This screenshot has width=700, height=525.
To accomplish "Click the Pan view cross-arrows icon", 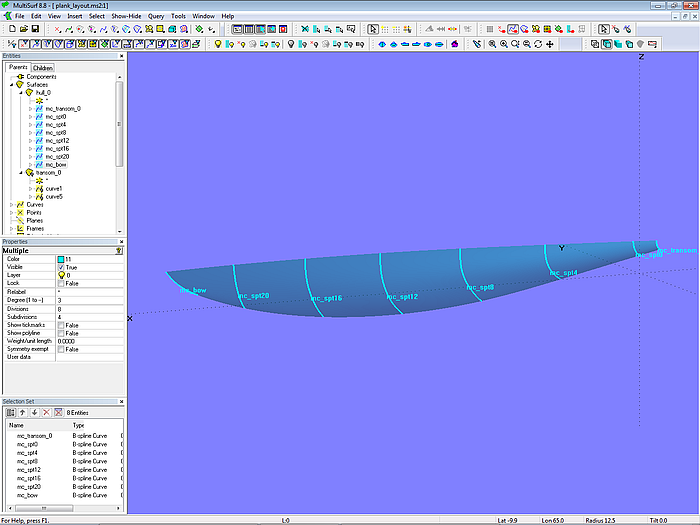I will [x=550, y=44].
